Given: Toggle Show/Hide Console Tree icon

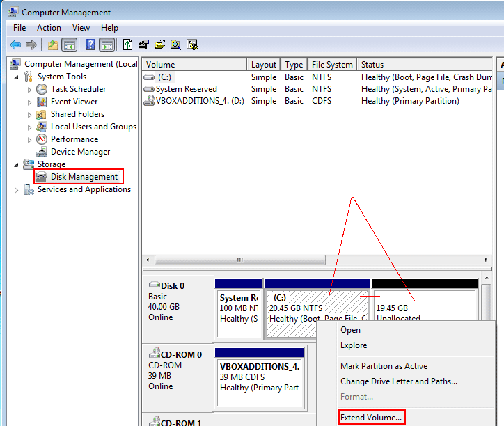Looking at the screenshot, I should (x=70, y=45).
